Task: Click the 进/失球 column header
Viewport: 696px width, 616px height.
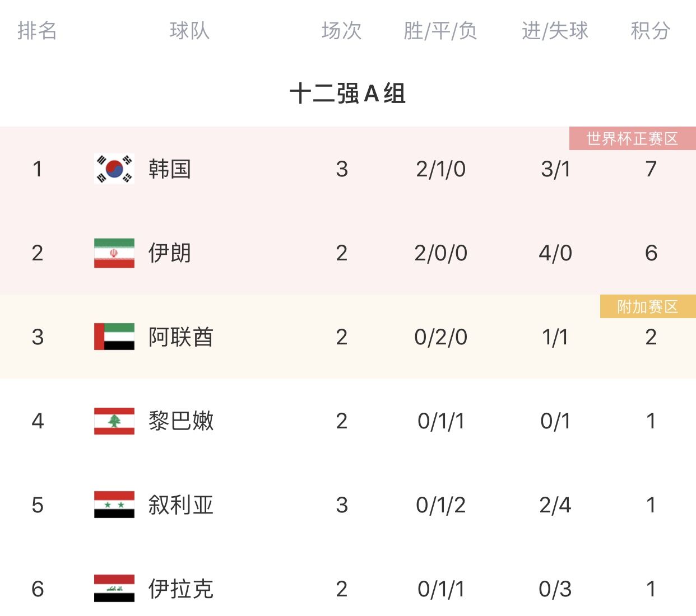Action: (555, 31)
